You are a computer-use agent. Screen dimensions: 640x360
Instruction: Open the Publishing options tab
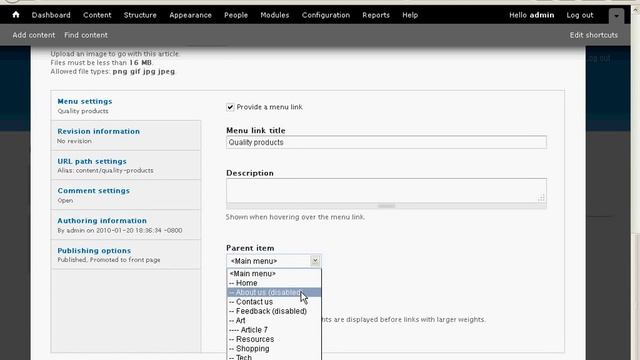point(126,255)
